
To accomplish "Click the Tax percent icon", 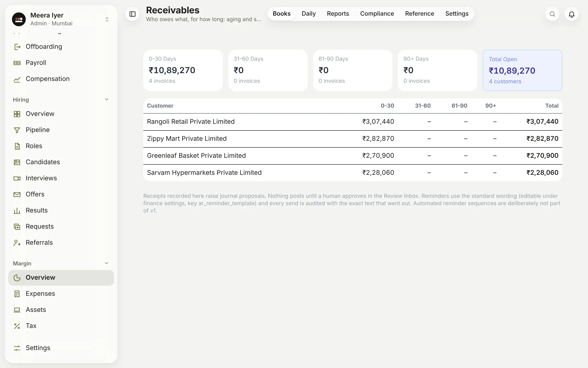I will coord(17,326).
